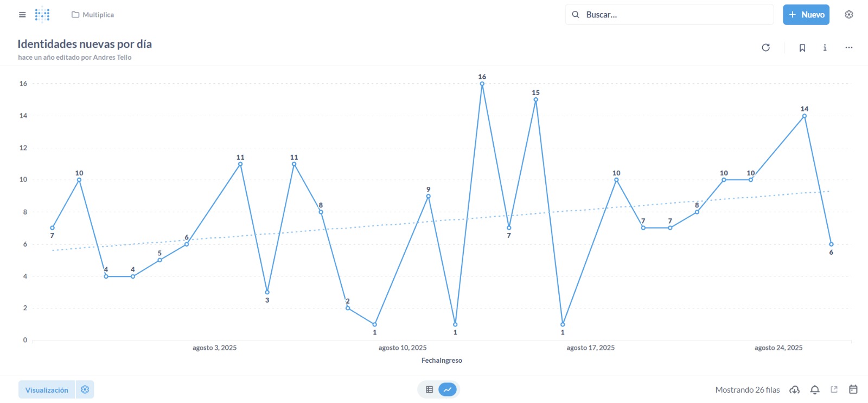868x403 pixels.
Task: Click the sharing icon in the footer
Action: point(834,389)
